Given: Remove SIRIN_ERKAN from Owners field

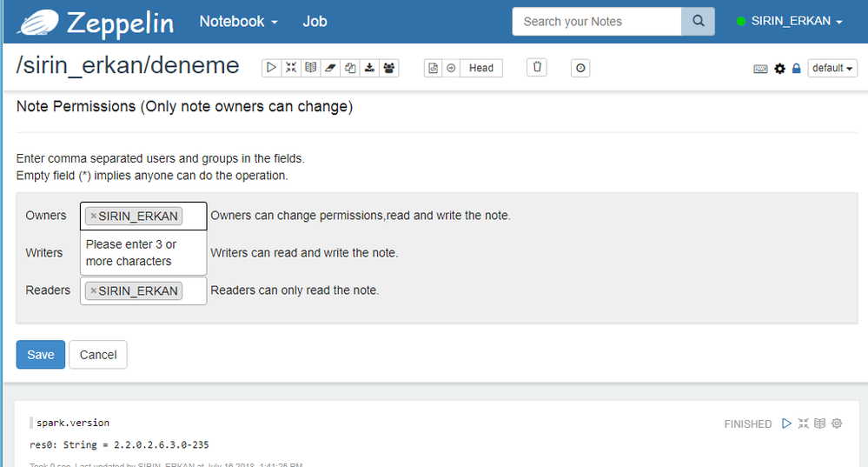Looking at the screenshot, I should pos(93,216).
